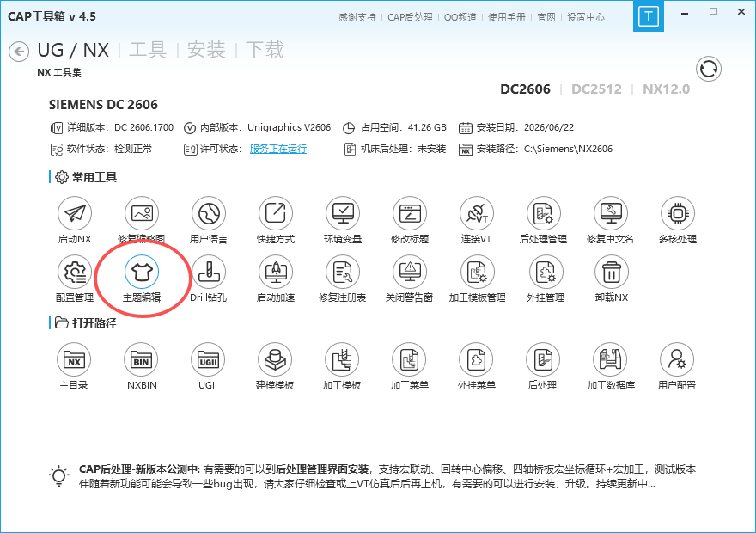756x533 pixels.
Task: Open the 修改标题 tool
Action: (x=410, y=213)
